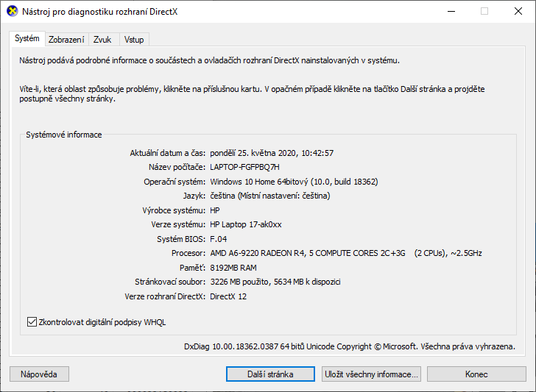Click the BIOS version F.04 text
Viewport: 536px width, 392px height.
pos(218,239)
